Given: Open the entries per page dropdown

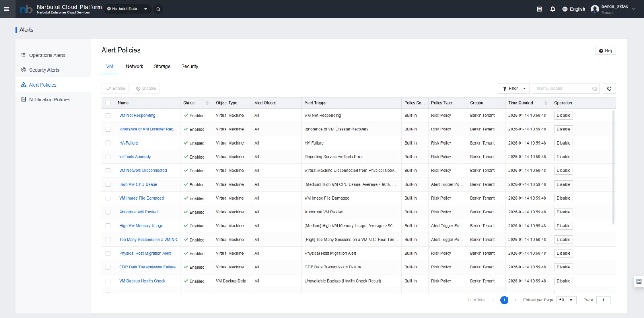Looking at the screenshot, I should tap(566, 300).
